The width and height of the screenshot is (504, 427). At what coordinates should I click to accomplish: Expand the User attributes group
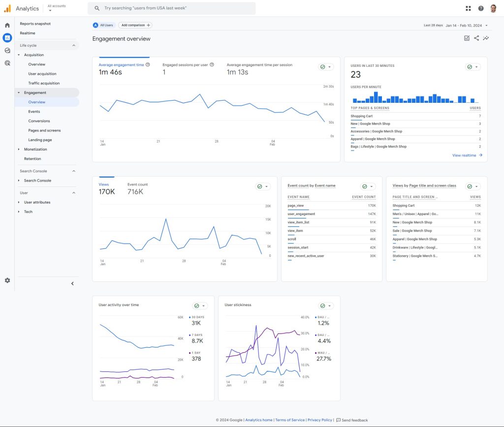click(19, 202)
